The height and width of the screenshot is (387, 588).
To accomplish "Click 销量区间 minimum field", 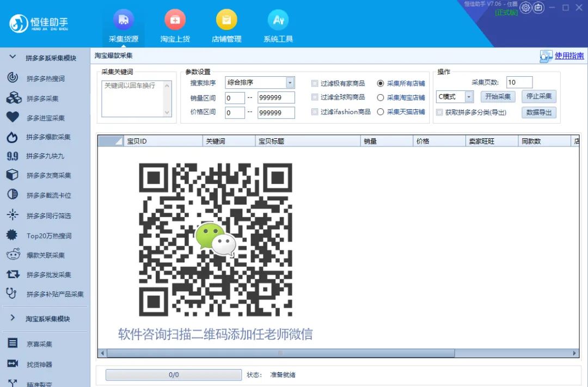I will click(x=235, y=97).
